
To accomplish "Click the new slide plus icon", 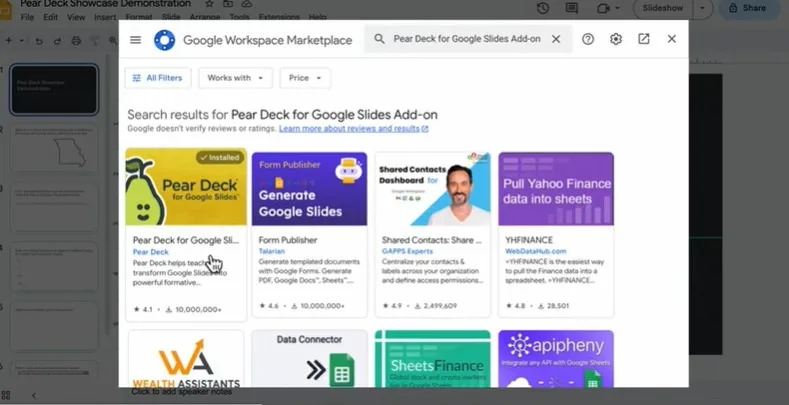I will tap(9, 41).
